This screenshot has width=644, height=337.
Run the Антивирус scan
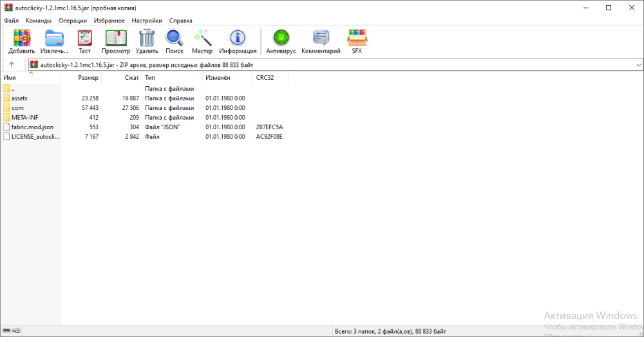(281, 38)
